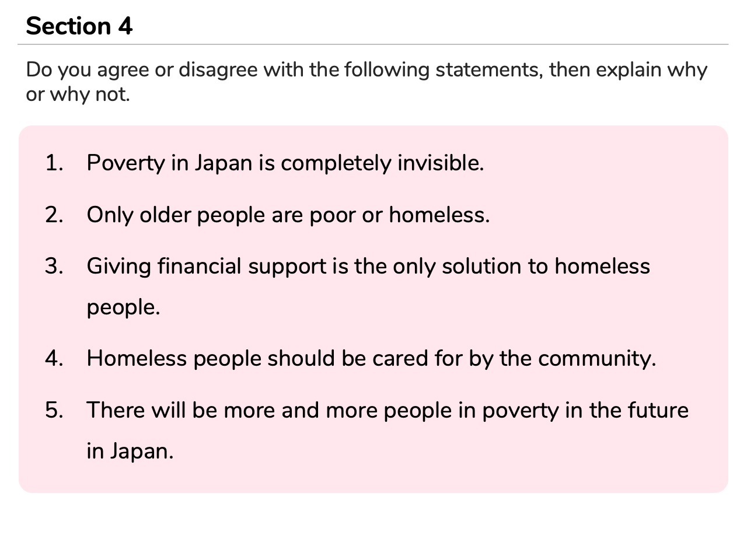The image size is (747, 560).
Task: Select statement 1 about poverty being invisible
Action: tap(285, 163)
